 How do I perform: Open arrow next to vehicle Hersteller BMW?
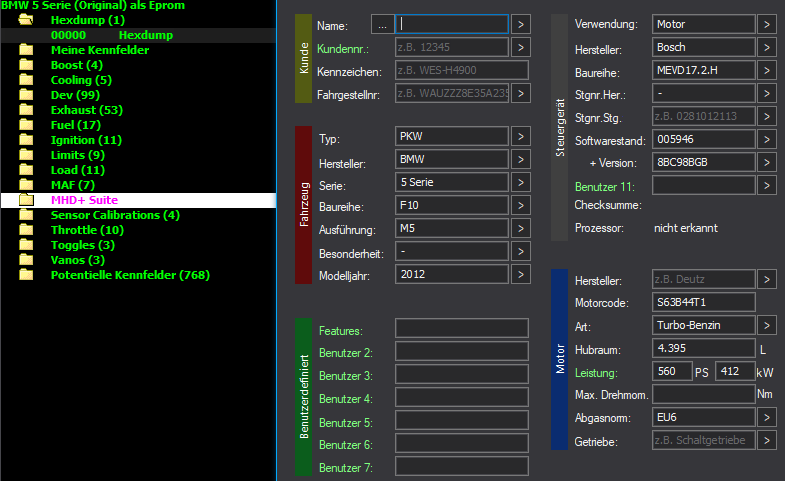(521, 160)
